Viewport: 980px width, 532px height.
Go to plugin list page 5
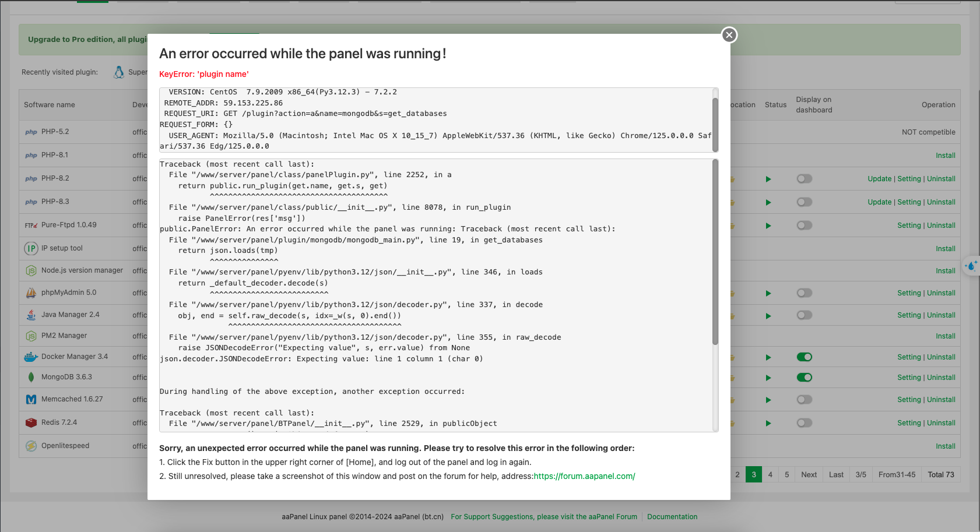tap(786, 474)
